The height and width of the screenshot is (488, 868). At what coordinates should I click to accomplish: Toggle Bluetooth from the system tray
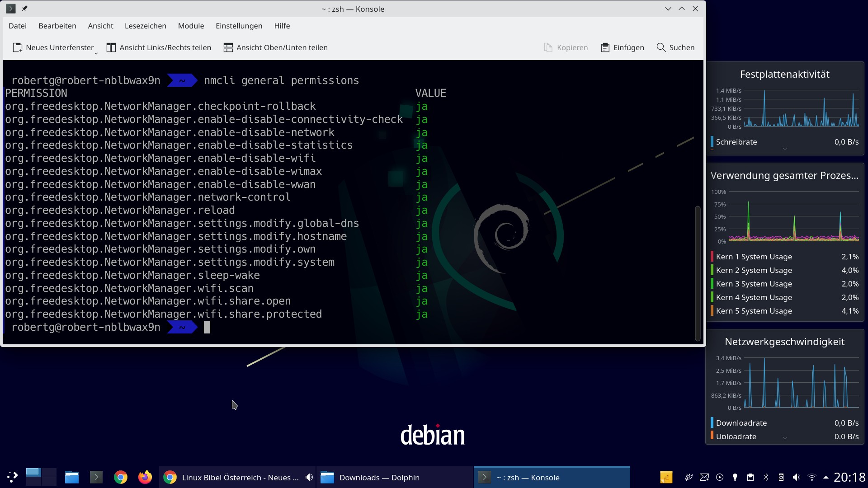click(x=765, y=477)
